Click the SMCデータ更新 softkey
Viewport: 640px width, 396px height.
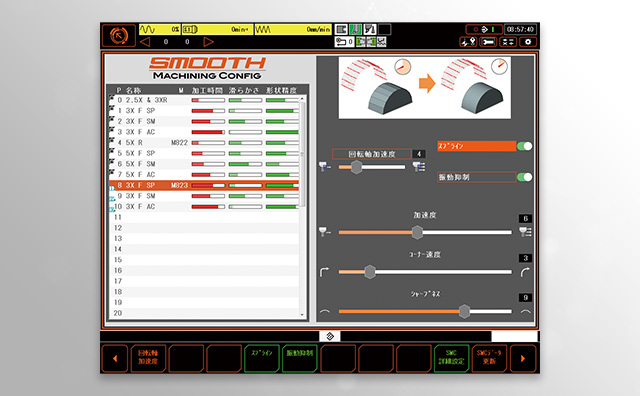coord(489,358)
